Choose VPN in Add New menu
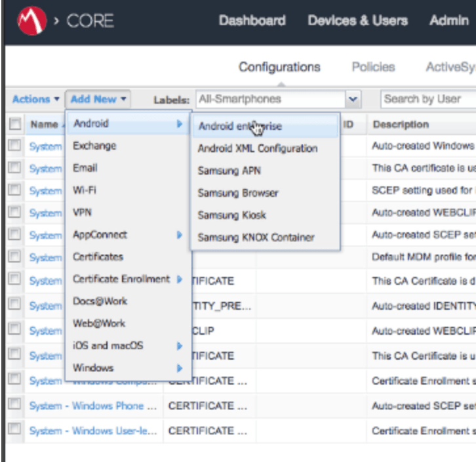This screenshot has width=476, height=462. coord(128,212)
